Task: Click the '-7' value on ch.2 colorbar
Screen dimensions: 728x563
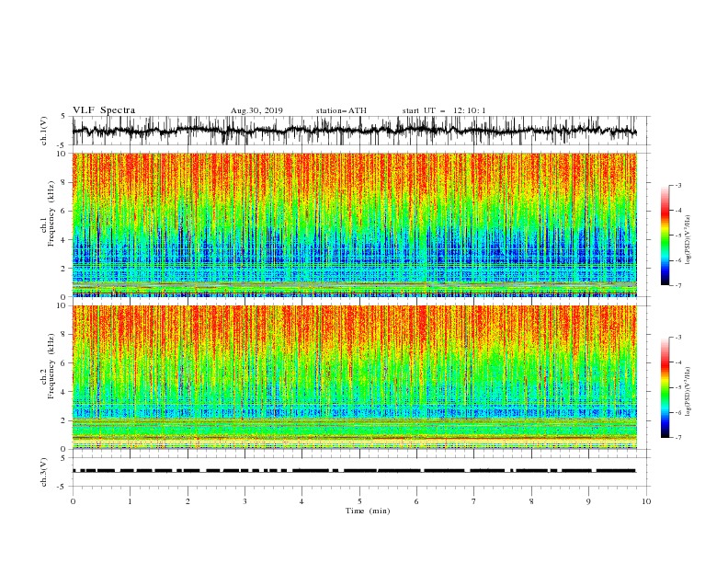Action: coord(678,437)
